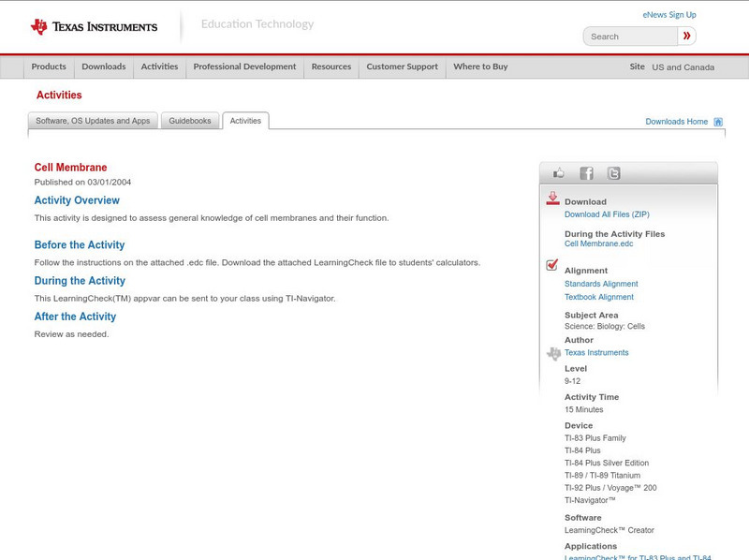Viewport: 749px width, 560px height.
Task: Open the US and Canada site selector
Action: (x=683, y=67)
